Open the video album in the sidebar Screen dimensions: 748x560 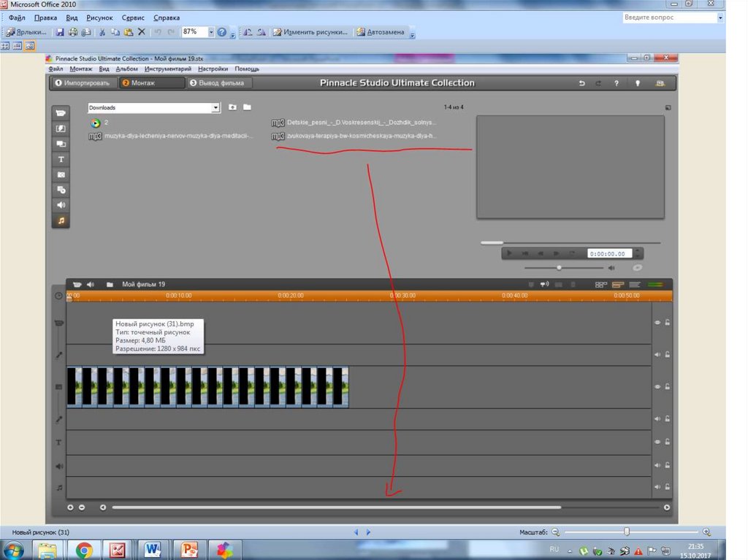click(61, 113)
